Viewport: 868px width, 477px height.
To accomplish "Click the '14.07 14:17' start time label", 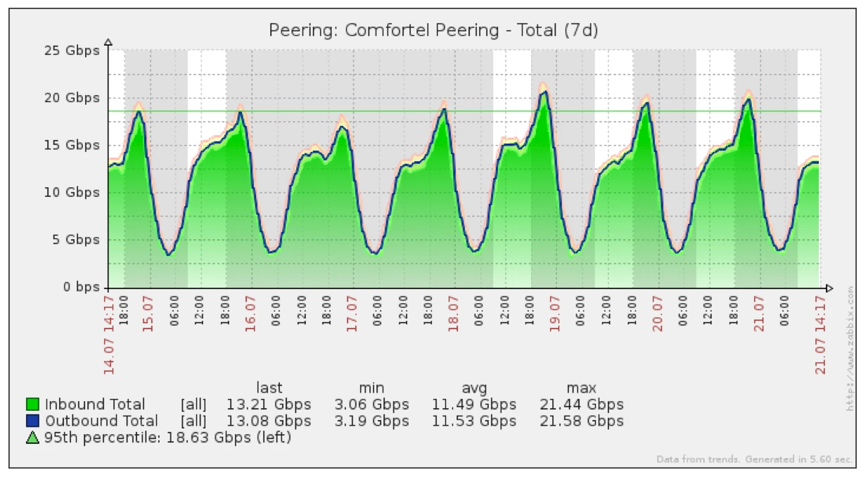I will (x=109, y=335).
